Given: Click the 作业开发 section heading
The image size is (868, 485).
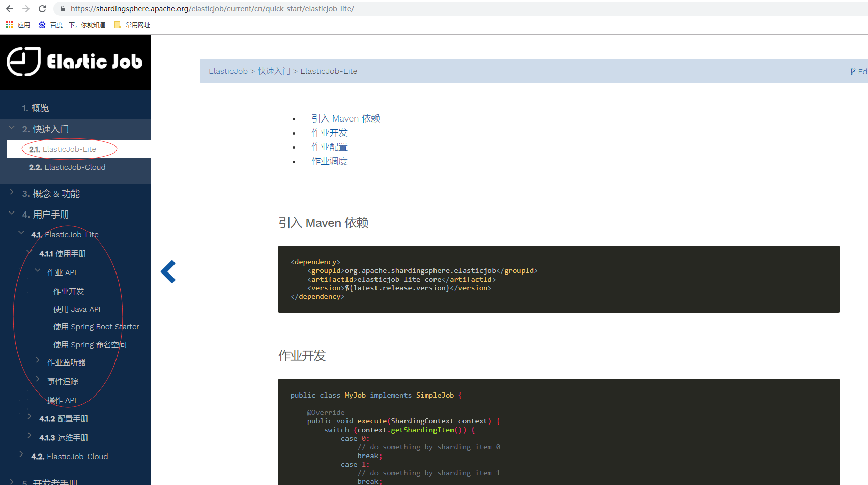Looking at the screenshot, I should [302, 356].
